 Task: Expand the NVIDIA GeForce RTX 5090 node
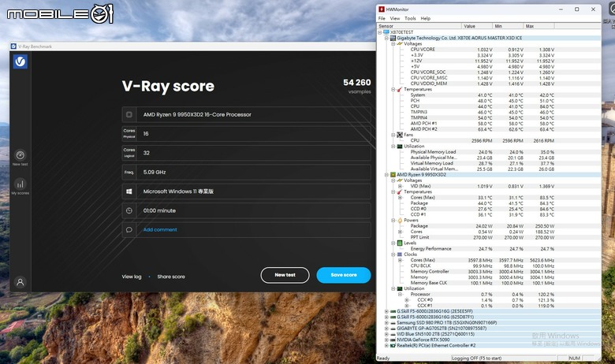point(386,340)
